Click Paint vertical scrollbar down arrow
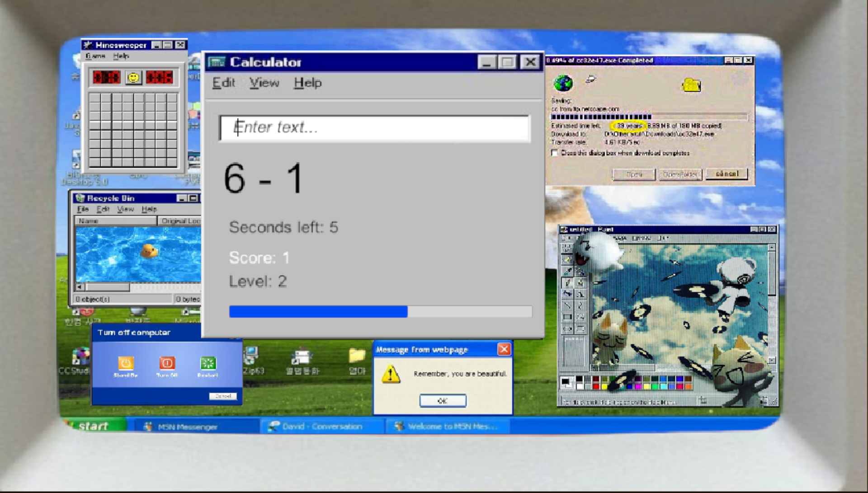This screenshot has width=868, height=493. point(772,360)
